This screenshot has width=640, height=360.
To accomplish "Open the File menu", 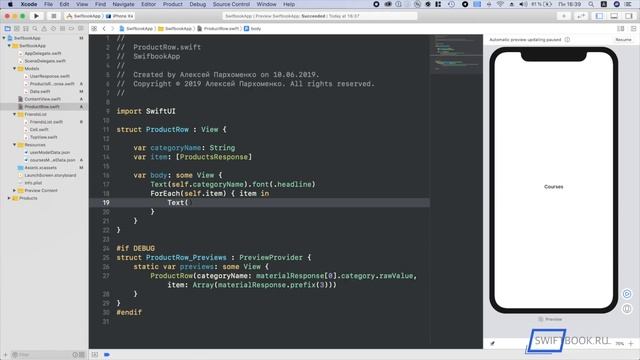I will 48,4.
